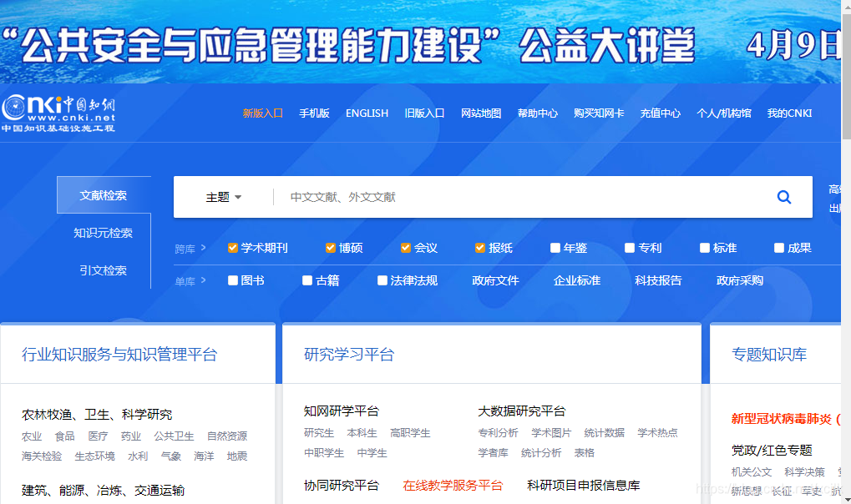
Task: Switch site to ENGLISH
Action: [x=367, y=113]
